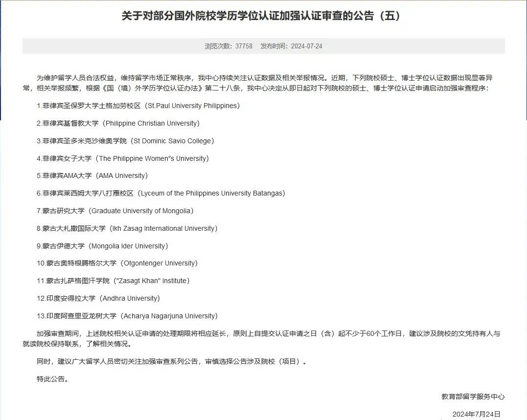Click the St.Paul University Philippines entry
The height and width of the screenshot is (420, 527).
coord(138,106)
